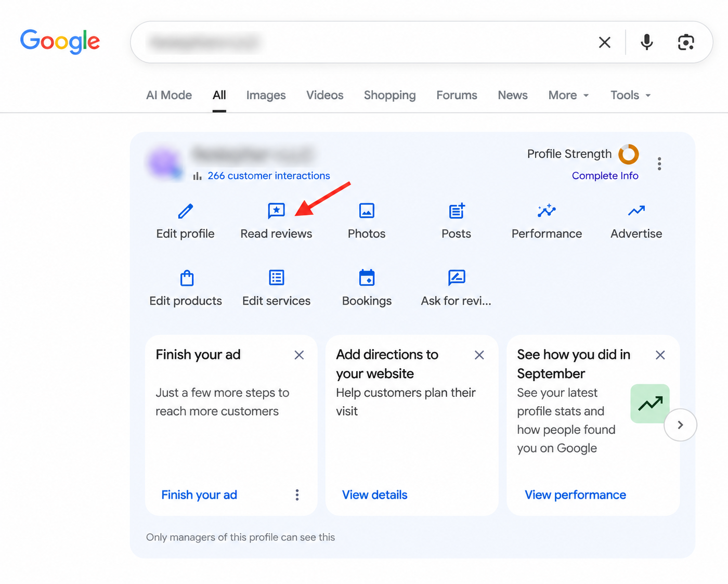Go to Google home via logo
The image size is (728, 584).
pyautogui.click(x=60, y=42)
